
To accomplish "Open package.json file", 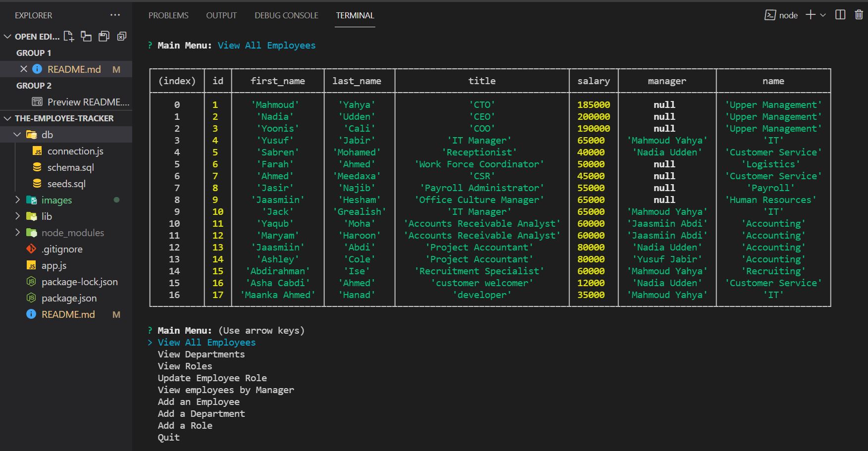I will [69, 298].
